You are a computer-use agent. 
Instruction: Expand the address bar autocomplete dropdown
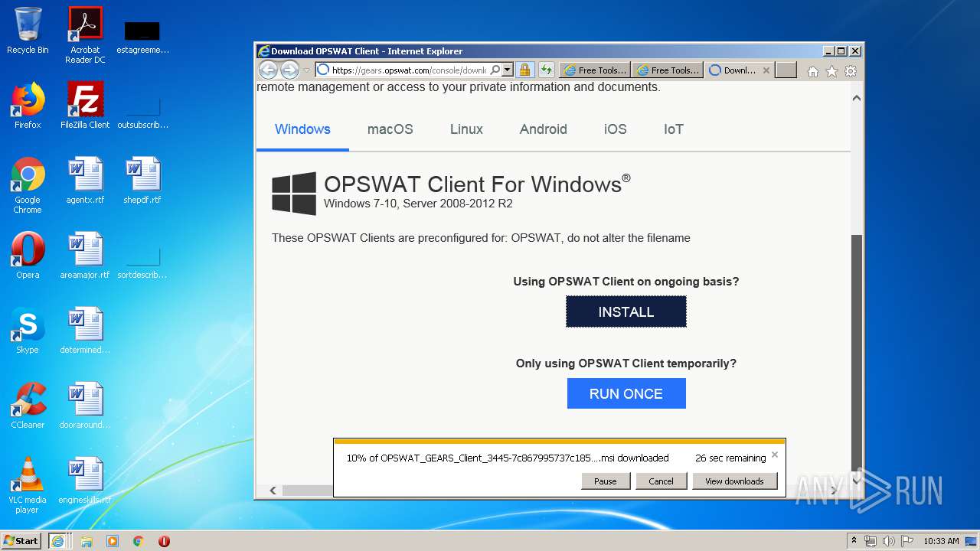click(x=507, y=70)
